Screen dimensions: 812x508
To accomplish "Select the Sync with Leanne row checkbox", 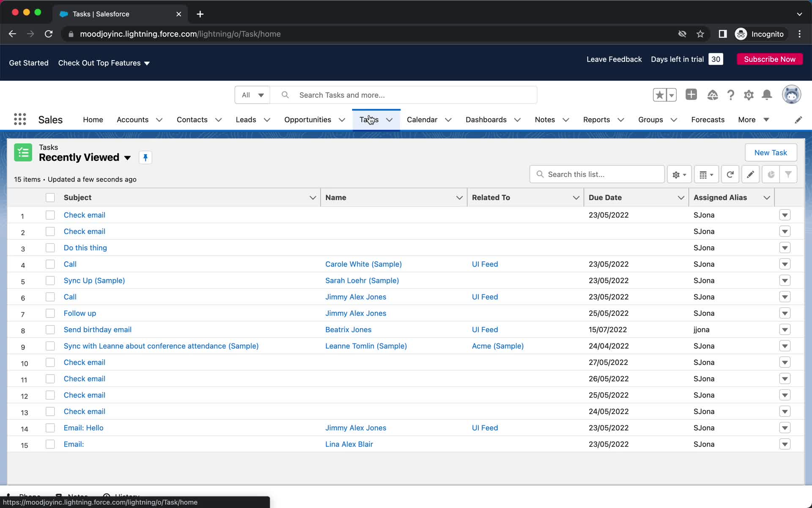I will [50, 346].
